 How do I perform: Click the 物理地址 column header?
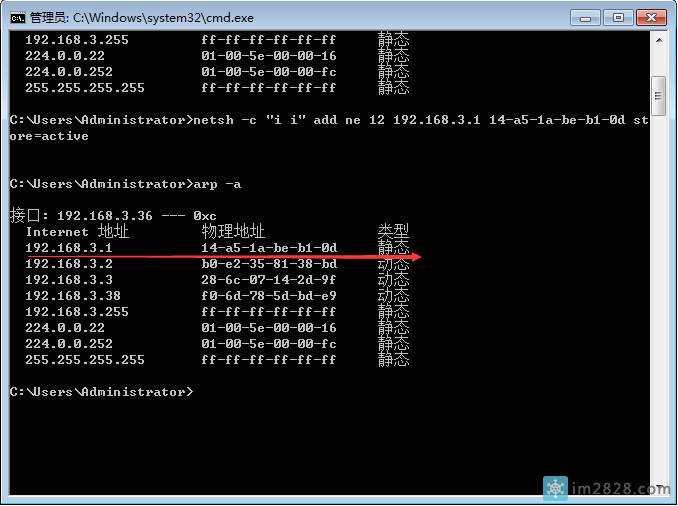[x=233, y=232]
